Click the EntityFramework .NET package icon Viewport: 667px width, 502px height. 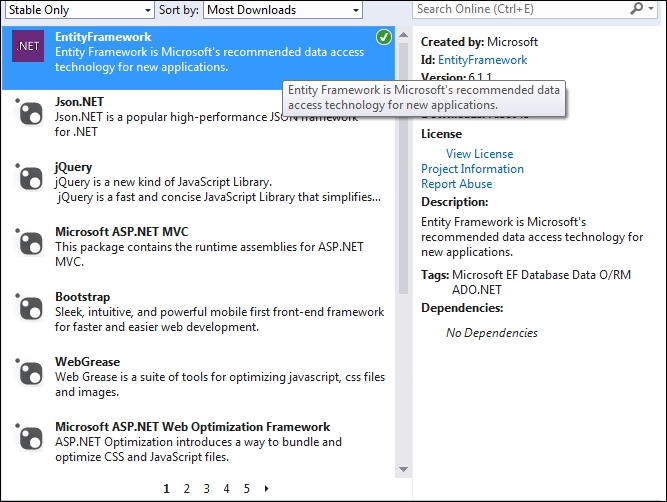(28, 46)
